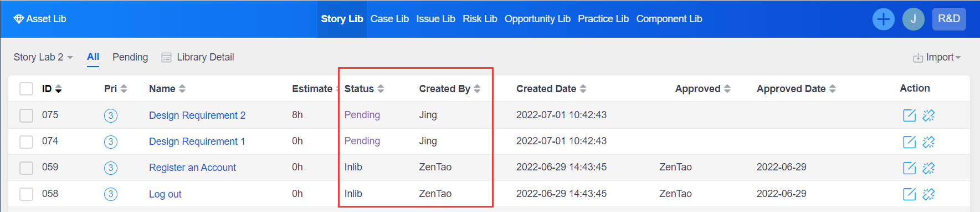Click the remove icon for story 075
Image resolution: width=980 pixels, height=212 pixels.
[928, 115]
